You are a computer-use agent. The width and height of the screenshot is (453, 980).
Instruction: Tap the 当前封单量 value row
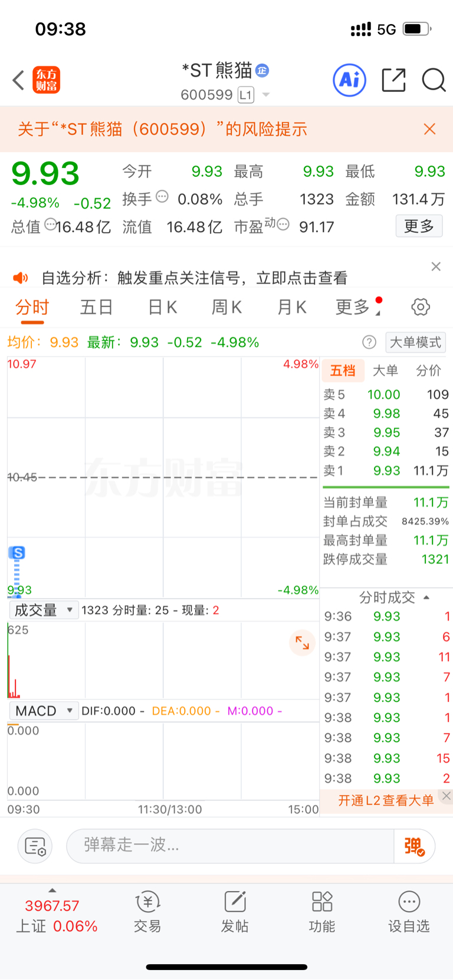[386, 502]
